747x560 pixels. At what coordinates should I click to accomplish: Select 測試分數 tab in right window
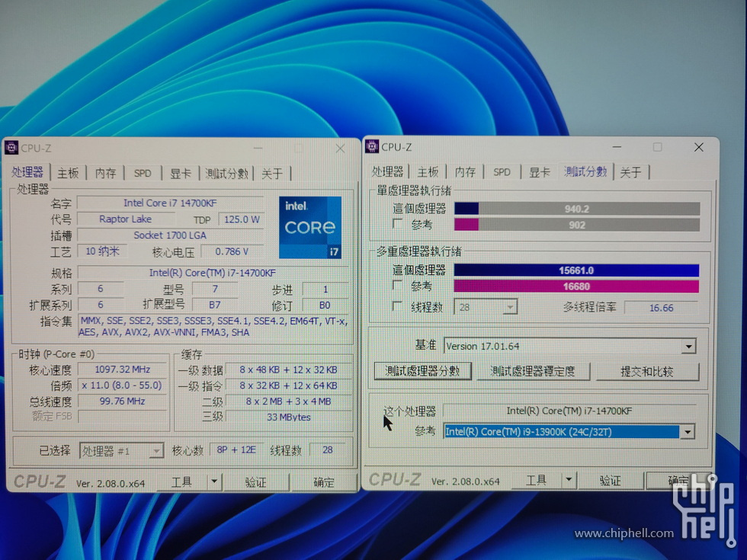(585, 171)
